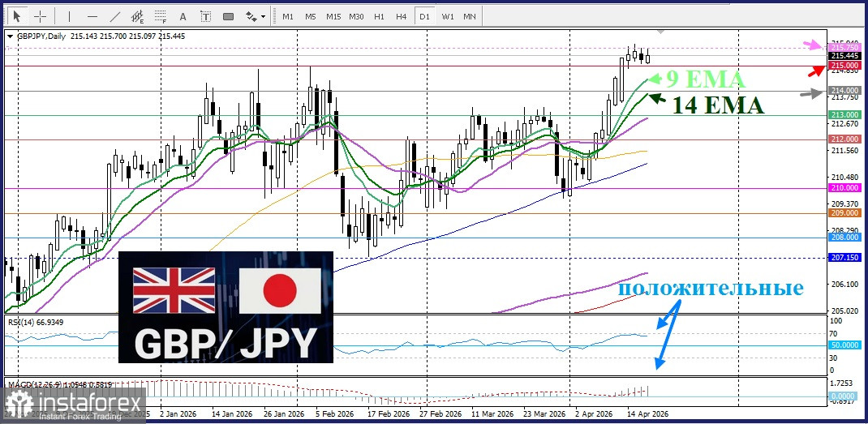
Task: Click the current price label 215.445
Action: point(844,56)
